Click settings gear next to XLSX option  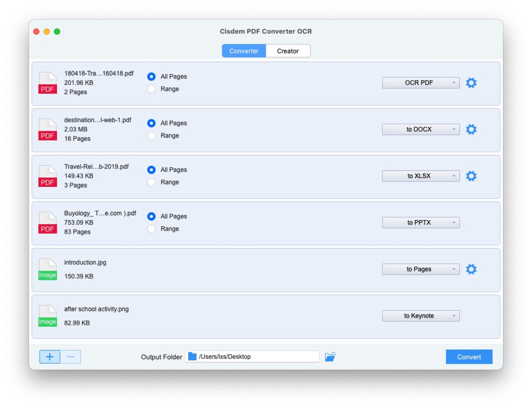[471, 176]
